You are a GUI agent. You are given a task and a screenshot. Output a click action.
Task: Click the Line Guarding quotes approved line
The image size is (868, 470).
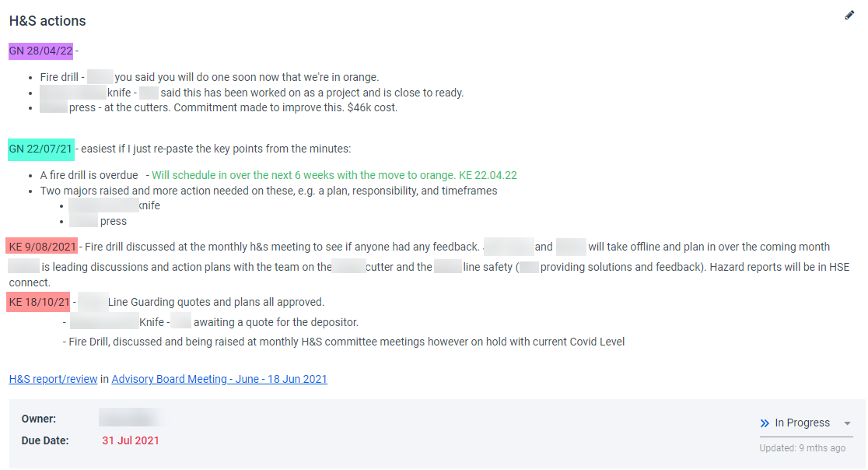216,302
